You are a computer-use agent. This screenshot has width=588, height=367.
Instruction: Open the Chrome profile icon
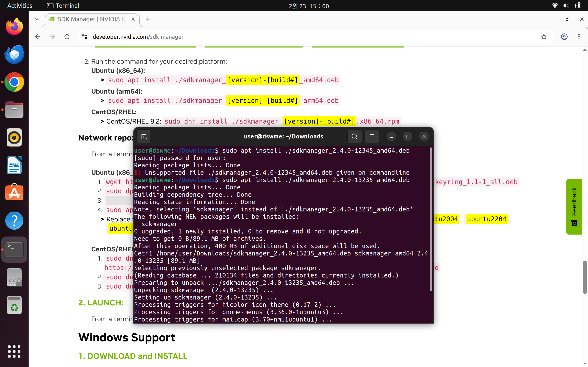point(564,37)
